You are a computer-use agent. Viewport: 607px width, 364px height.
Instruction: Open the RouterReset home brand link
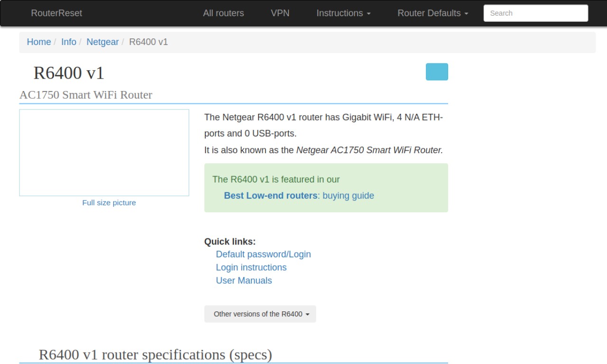(x=56, y=13)
